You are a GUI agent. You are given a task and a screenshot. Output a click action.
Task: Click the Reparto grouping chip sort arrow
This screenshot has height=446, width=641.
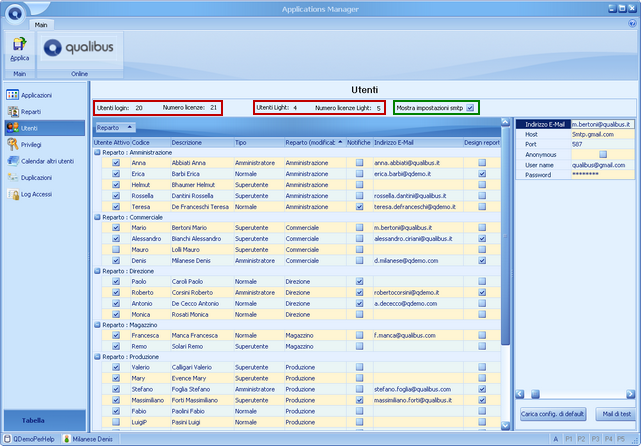130,128
